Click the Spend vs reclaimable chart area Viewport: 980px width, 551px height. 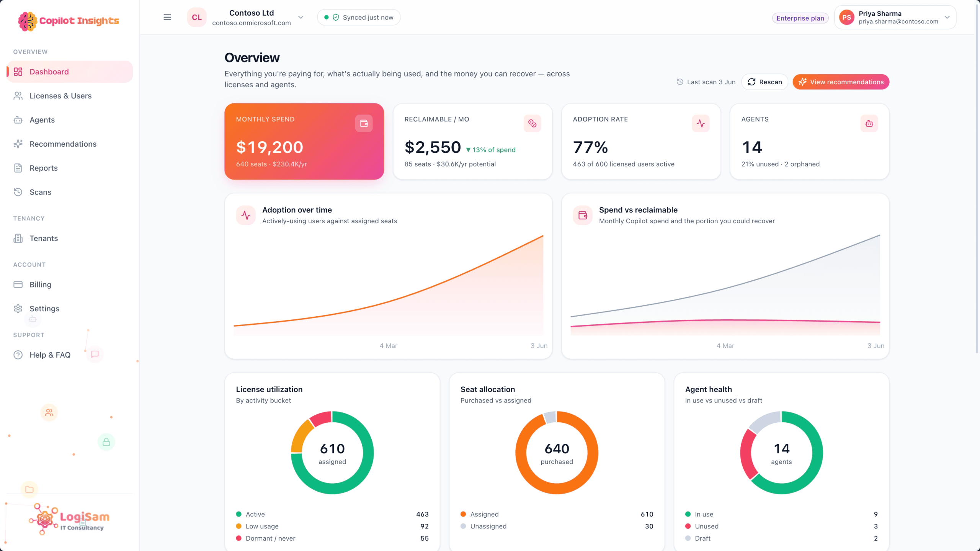(x=725, y=285)
